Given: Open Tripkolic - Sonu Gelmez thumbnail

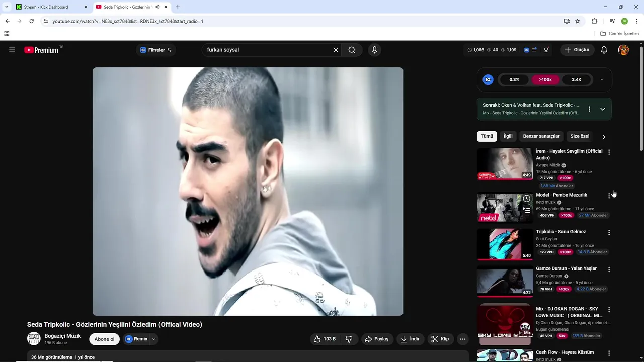Looking at the screenshot, I should coord(505,244).
